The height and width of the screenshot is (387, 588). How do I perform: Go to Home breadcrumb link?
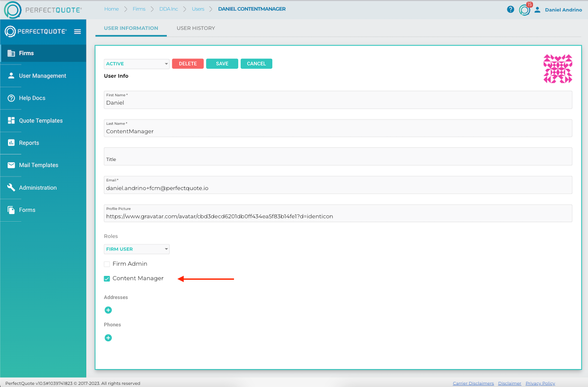(x=111, y=9)
